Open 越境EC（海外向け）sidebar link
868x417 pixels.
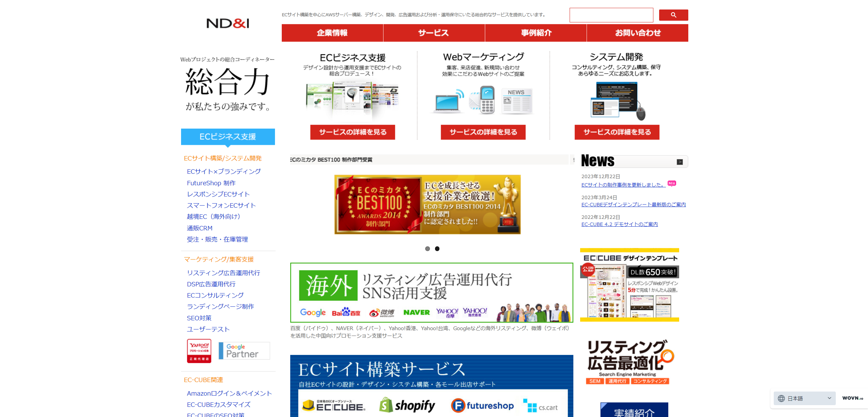click(215, 217)
